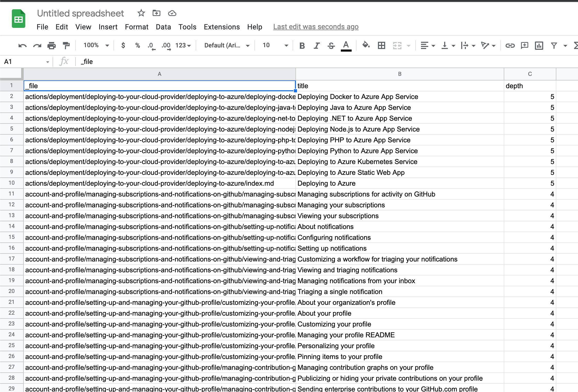This screenshot has width=578, height=392.
Task: Click the format as currency button
Action: pos(123,45)
